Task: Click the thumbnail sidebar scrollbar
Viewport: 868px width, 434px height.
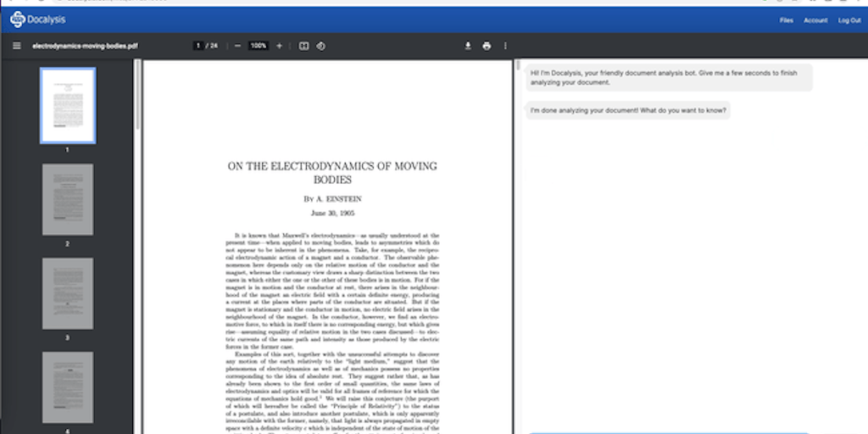Action: (136, 93)
